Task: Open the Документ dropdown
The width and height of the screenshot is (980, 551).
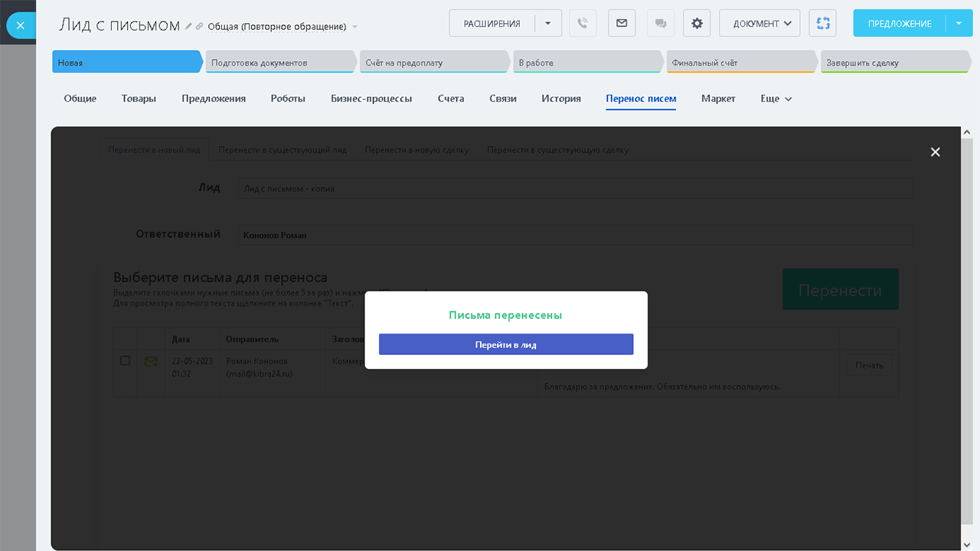Action: point(759,23)
